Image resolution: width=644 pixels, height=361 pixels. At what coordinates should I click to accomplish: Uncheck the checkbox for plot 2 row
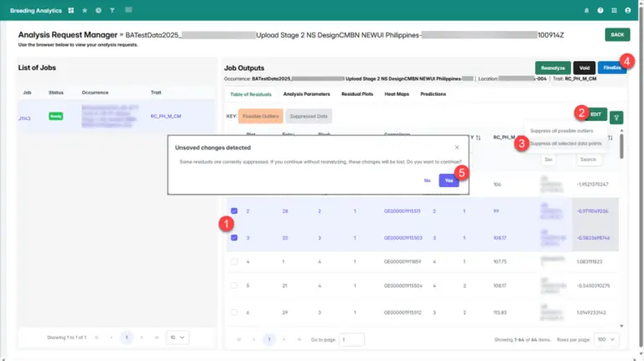[234, 211]
